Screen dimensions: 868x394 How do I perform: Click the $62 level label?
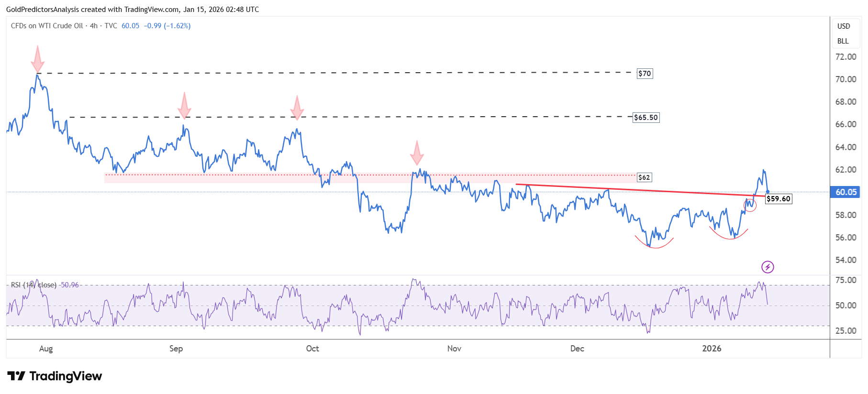coord(644,177)
